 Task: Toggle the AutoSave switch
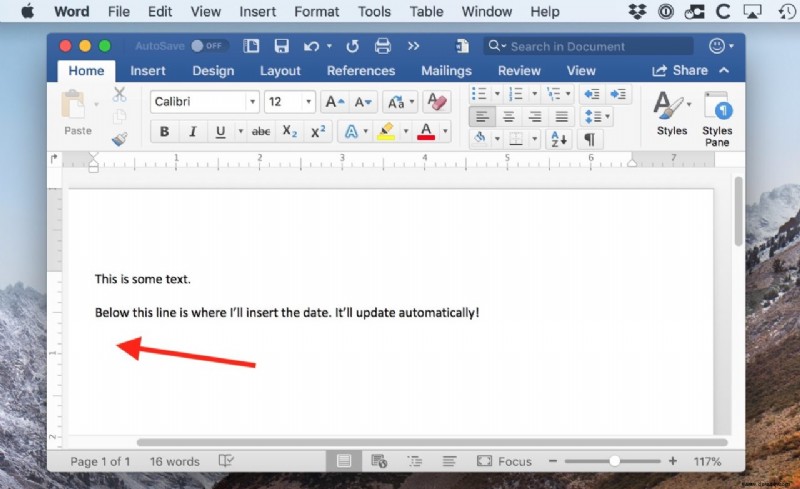(209, 46)
